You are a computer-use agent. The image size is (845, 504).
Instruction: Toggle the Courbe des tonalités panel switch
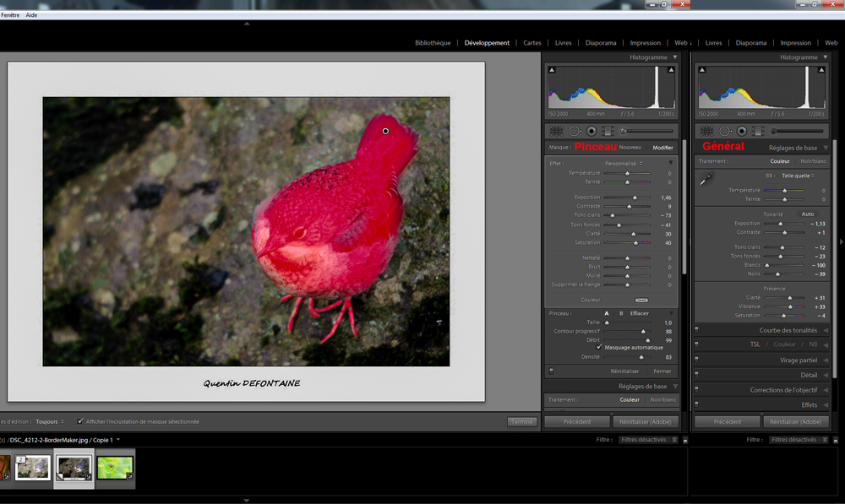point(697,329)
